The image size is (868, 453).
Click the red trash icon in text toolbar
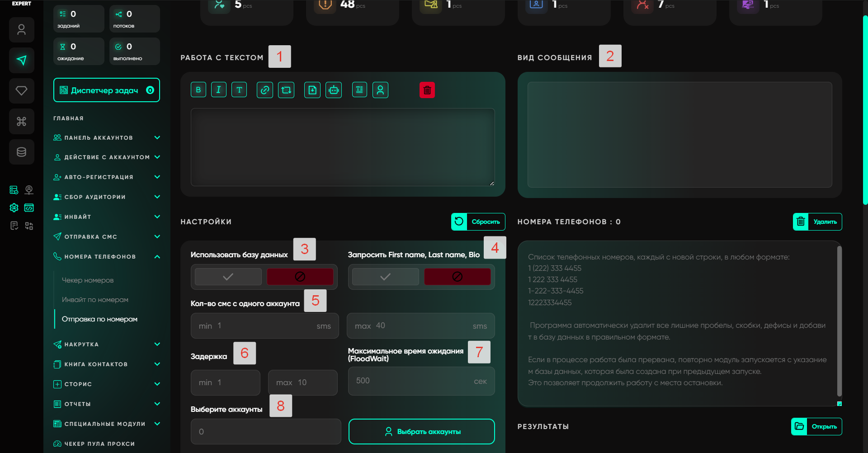pyautogui.click(x=427, y=90)
